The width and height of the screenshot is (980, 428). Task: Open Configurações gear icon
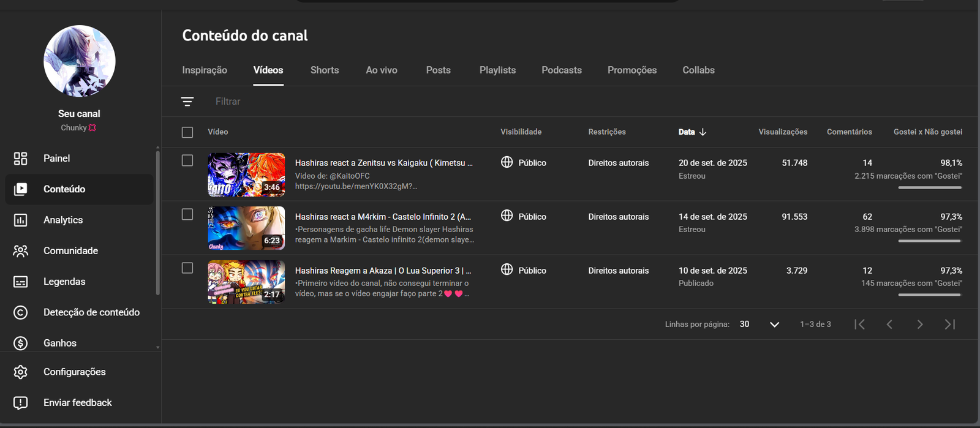(x=21, y=372)
